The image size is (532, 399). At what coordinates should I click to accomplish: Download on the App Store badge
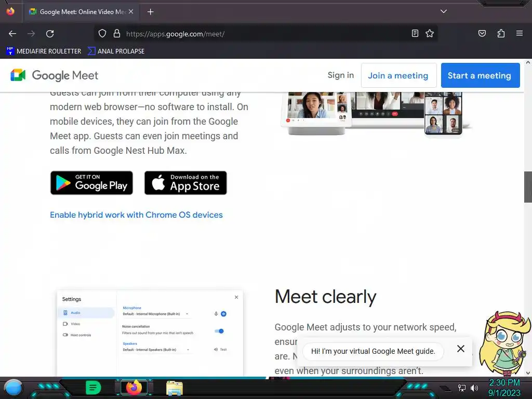[x=185, y=183]
